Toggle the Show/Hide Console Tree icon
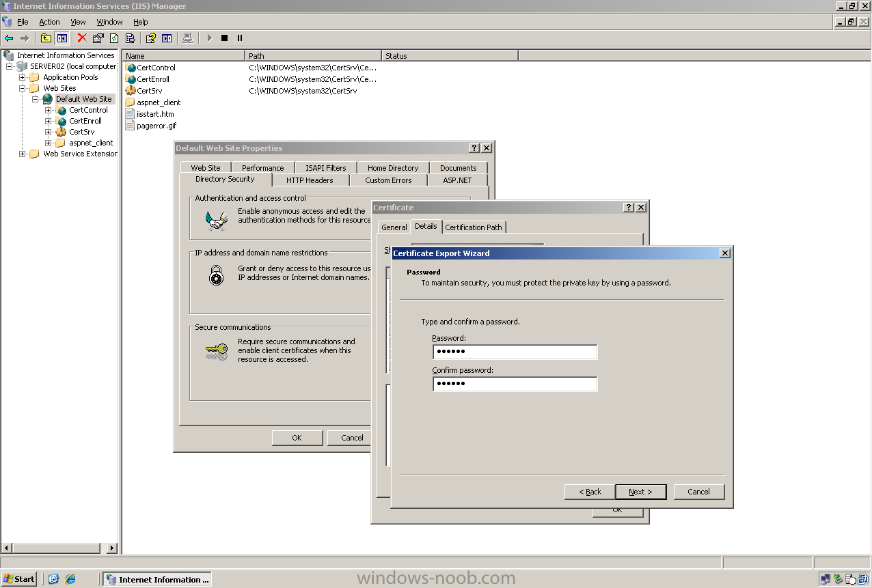 [62, 38]
